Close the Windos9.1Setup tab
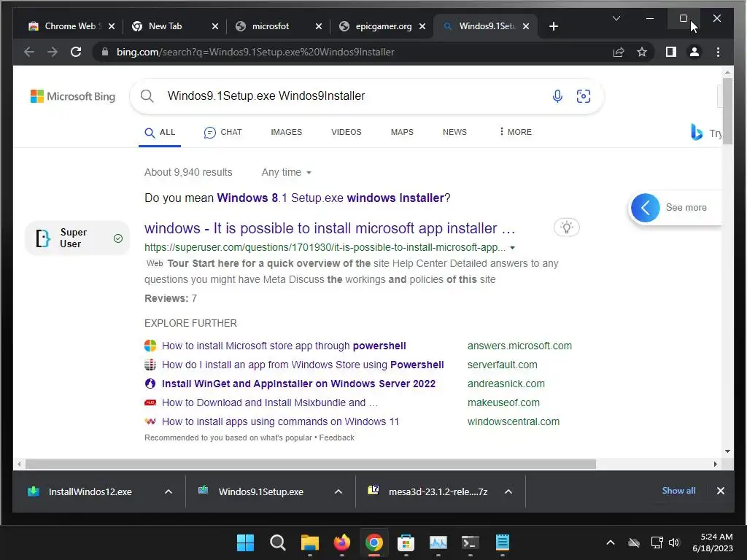The image size is (747, 560). point(526,26)
